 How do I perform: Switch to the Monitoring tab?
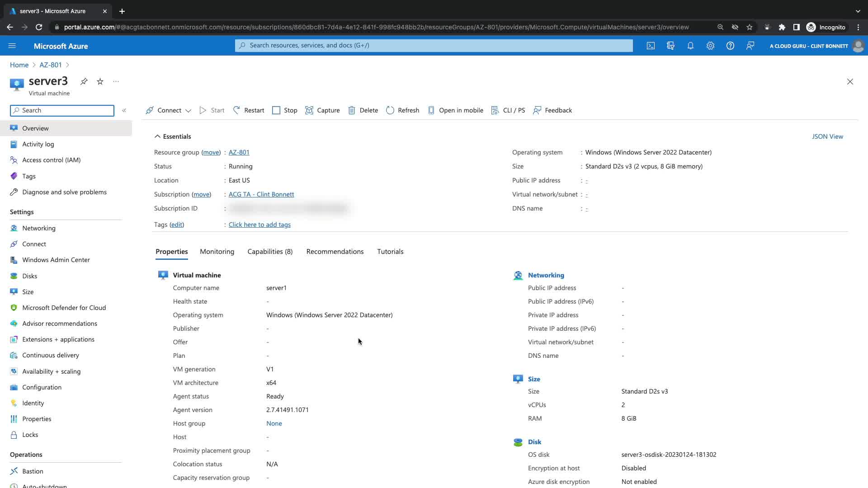coord(217,252)
